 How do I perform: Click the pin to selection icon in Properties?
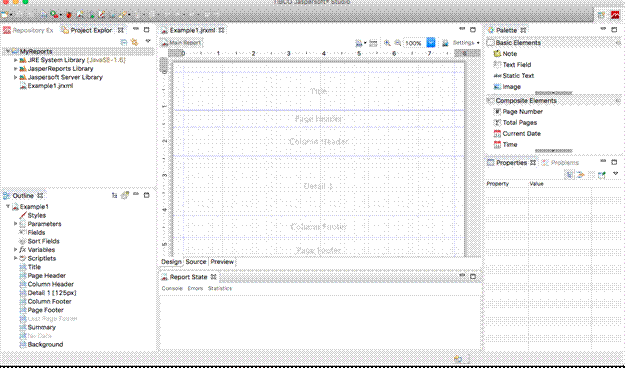602,175
